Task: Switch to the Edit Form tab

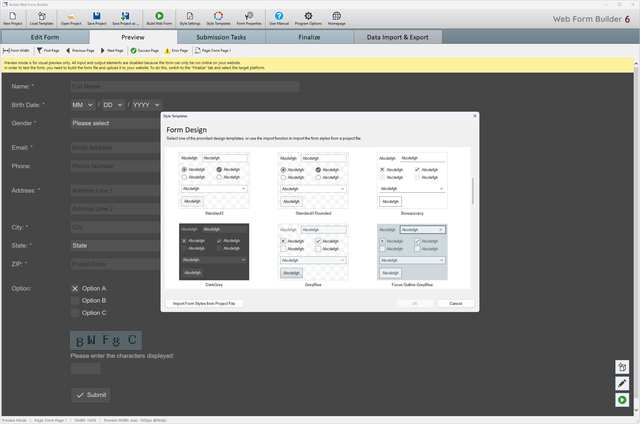Action: point(45,37)
